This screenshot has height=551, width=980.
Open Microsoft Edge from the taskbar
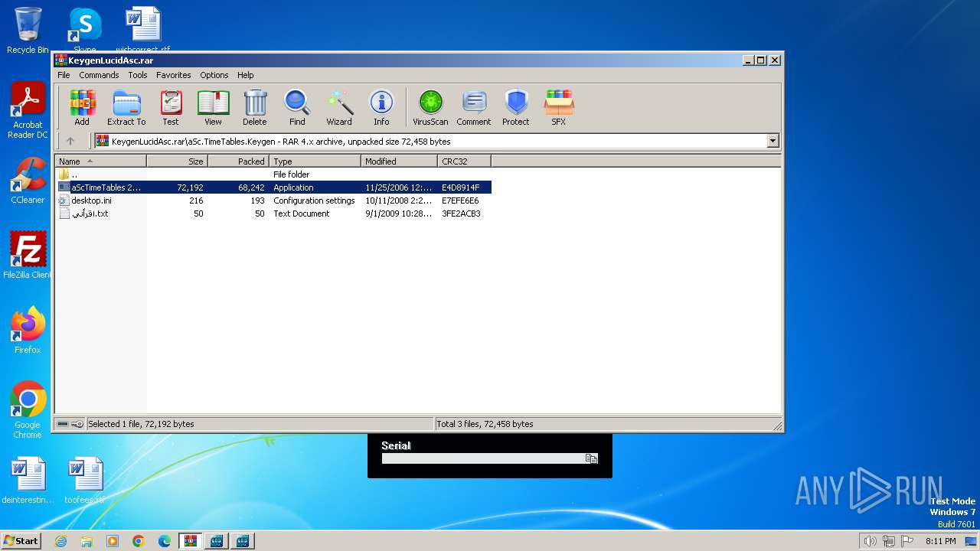[165, 541]
